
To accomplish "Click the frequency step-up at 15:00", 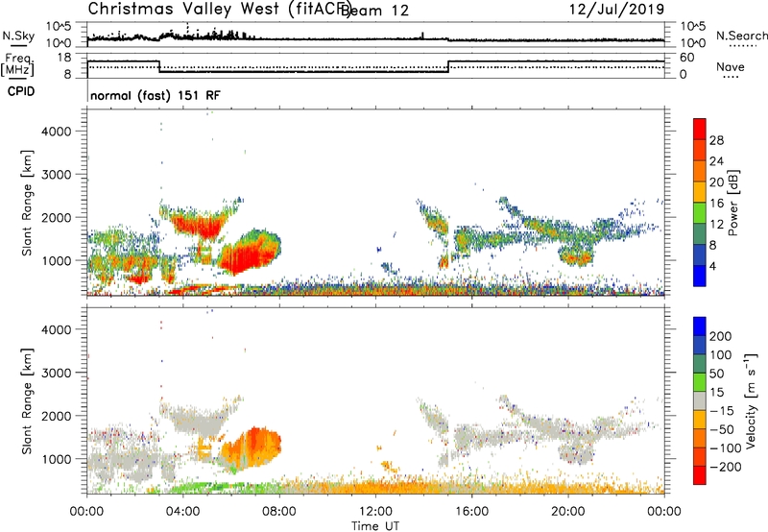I will coord(448,66).
